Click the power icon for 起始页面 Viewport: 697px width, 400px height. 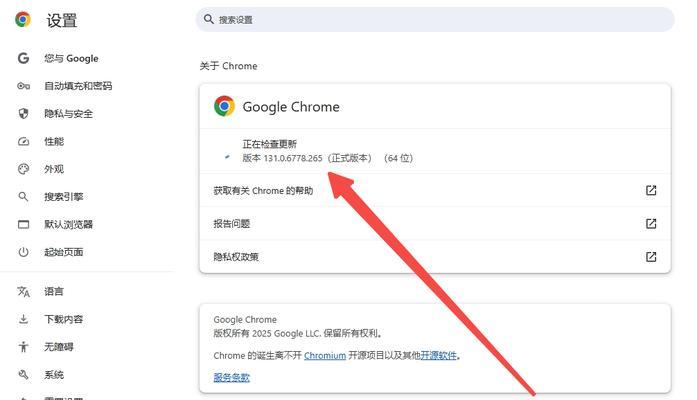click(x=24, y=252)
